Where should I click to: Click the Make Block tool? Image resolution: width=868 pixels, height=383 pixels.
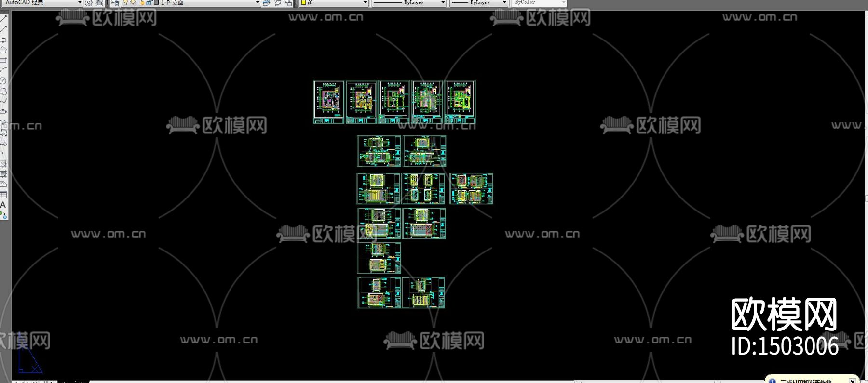tap(3, 143)
